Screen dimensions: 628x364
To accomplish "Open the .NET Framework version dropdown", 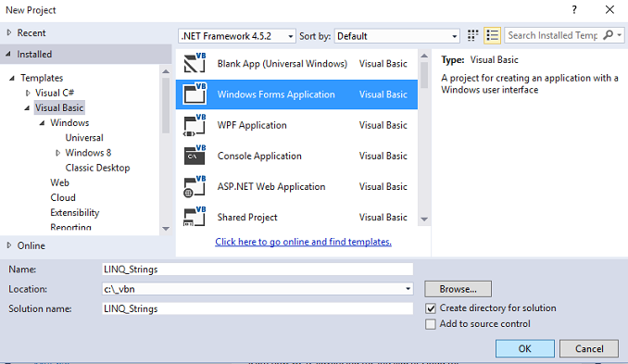I will click(x=237, y=36).
